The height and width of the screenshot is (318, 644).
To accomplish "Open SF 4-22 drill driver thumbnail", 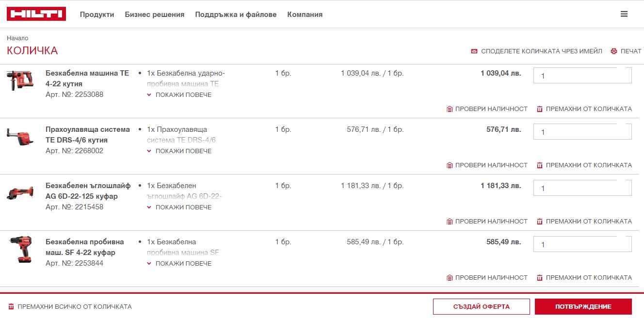I will tap(20, 250).
